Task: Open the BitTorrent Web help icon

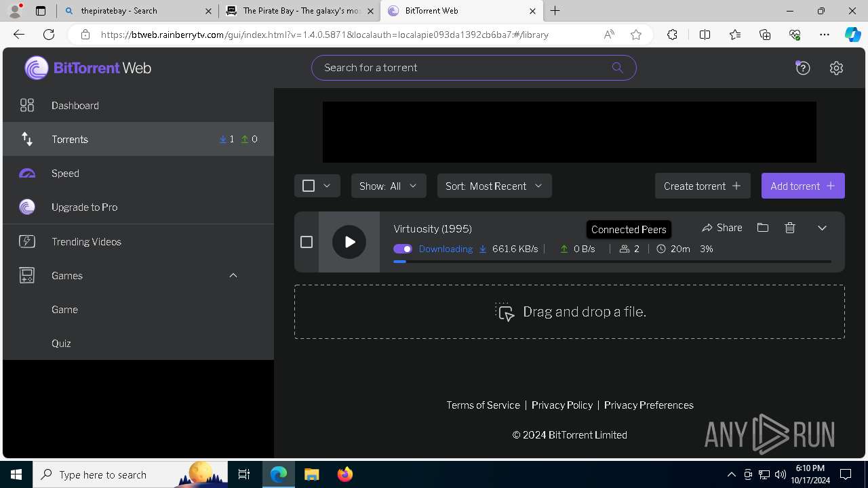Action: click(x=803, y=68)
